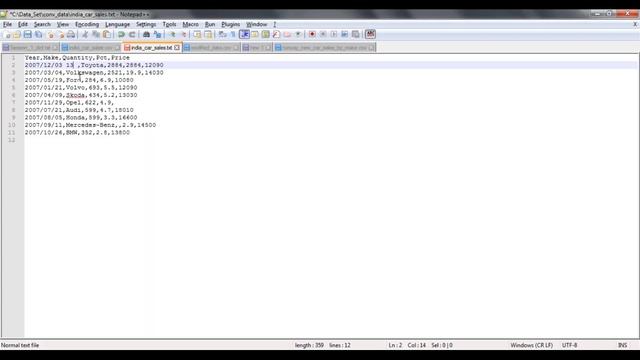Click the Volkswagen data line

coord(94,73)
